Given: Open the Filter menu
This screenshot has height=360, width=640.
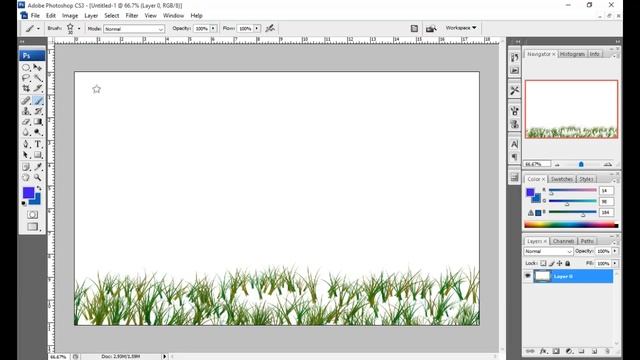Looking at the screenshot, I should 131,16.
